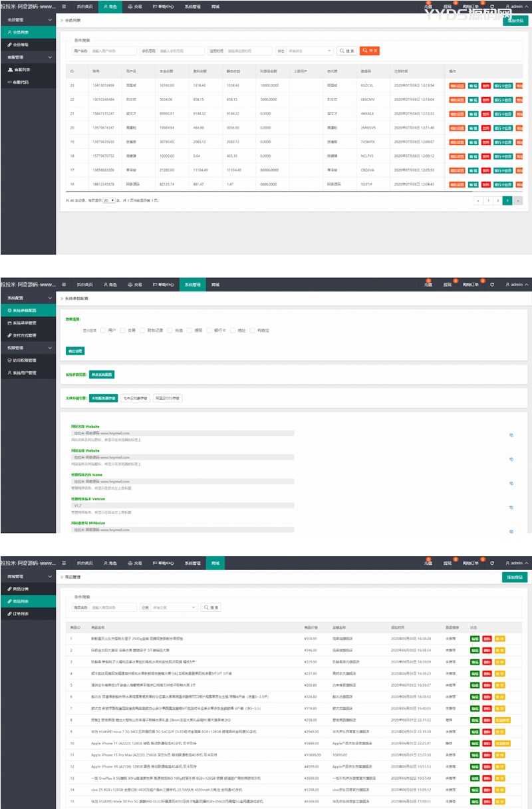This screenshot has height=809, width=532.
Task: Click the 确定清理 button
Action: pos(75,351)
